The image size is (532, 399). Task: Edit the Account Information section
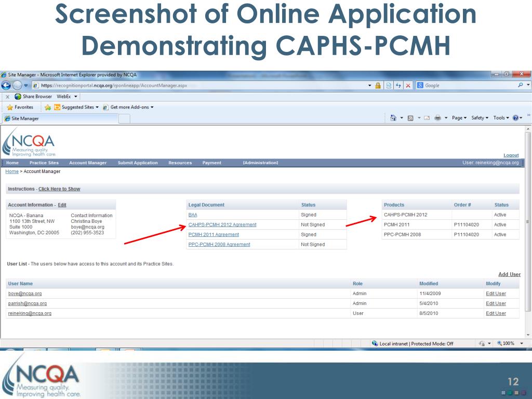coord(62,205)
